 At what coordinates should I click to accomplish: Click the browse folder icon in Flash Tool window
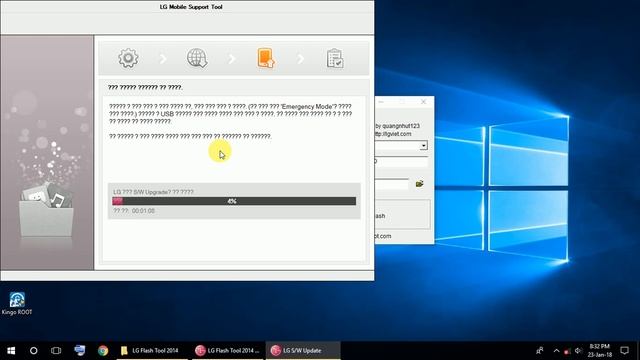(x=419, y=184)
